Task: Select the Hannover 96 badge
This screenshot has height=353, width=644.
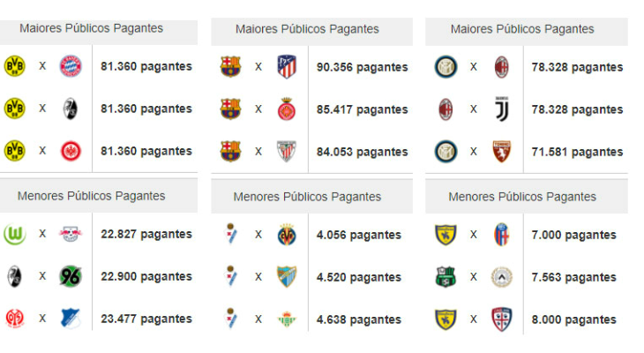Action: point(71,276)
